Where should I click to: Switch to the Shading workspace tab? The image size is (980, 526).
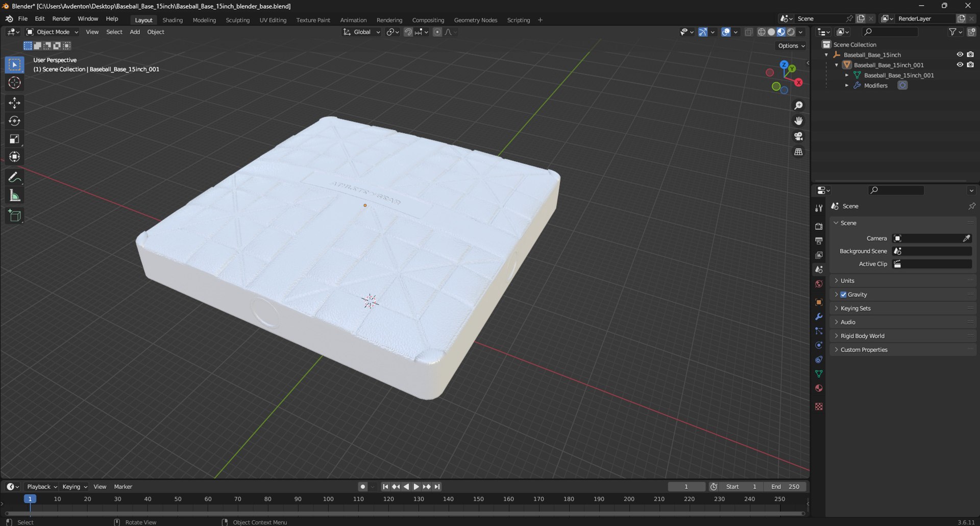tap(173, 20)
